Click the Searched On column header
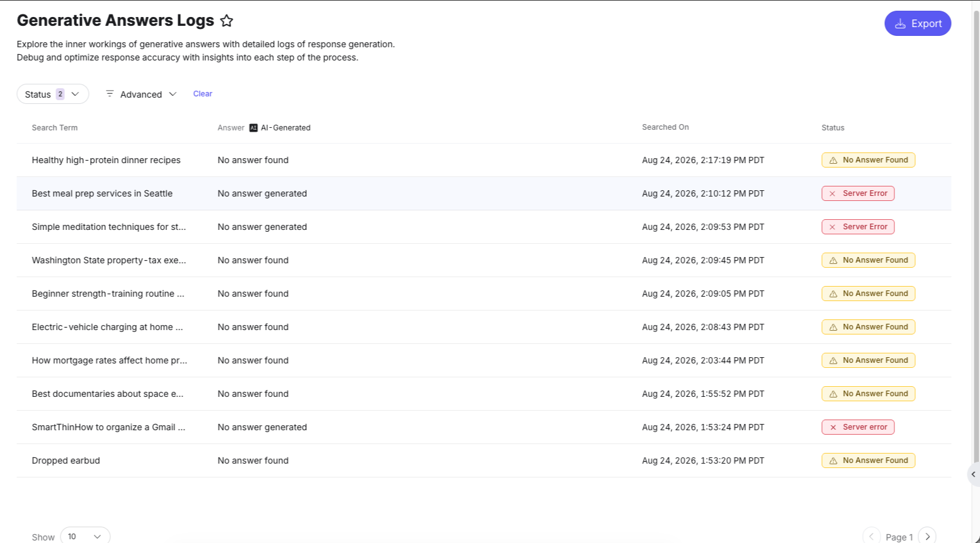The image size is (980, 543). click(665, 127)
